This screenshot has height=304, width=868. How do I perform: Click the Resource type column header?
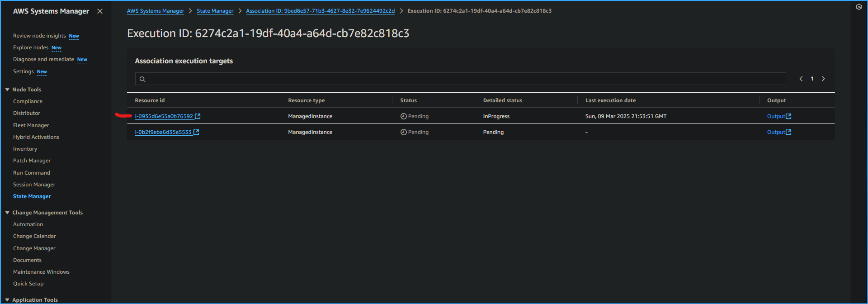click(x=307, y=100)
